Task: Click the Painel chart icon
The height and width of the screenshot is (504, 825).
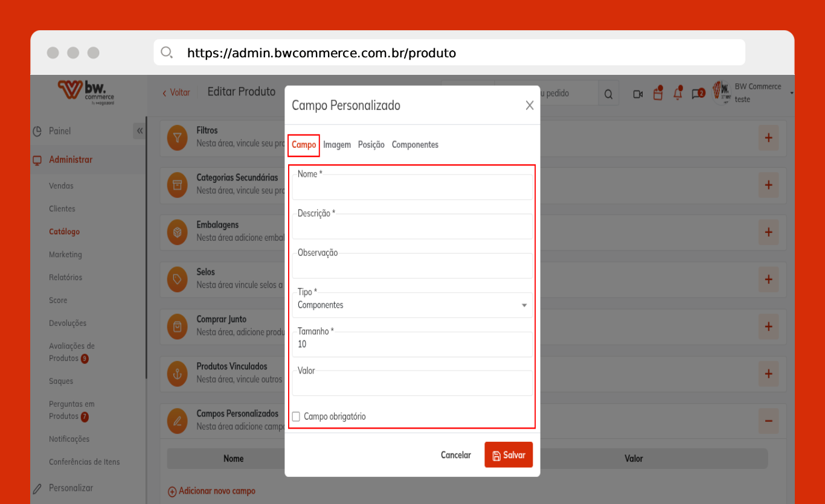Action: coord(37,131)
